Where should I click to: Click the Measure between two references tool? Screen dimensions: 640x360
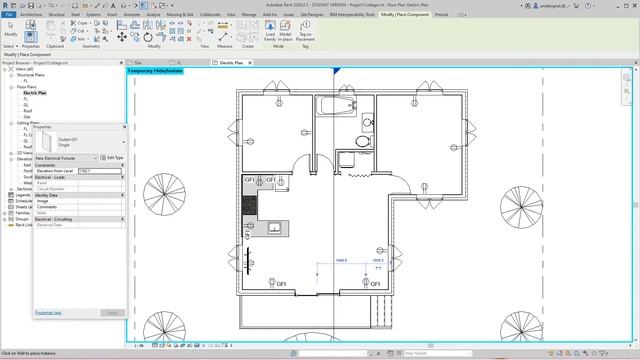click(223, 25)
